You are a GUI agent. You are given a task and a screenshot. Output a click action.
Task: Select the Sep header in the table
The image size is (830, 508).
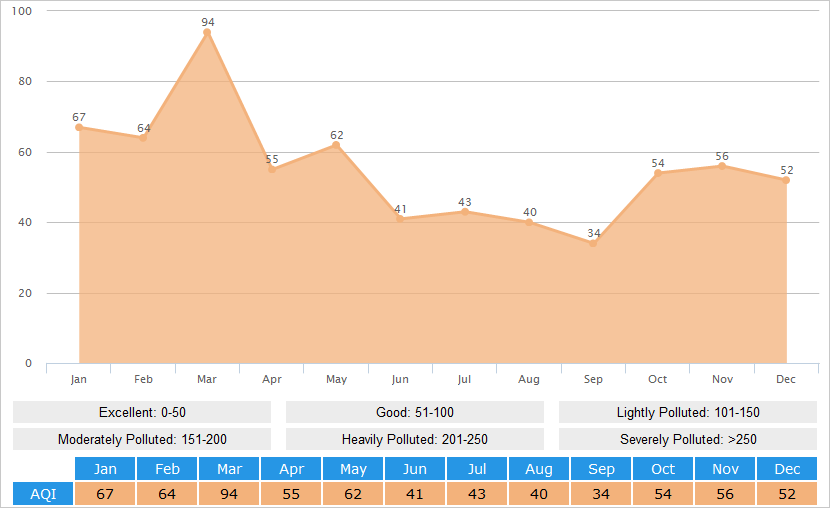[x=601, y=469]
